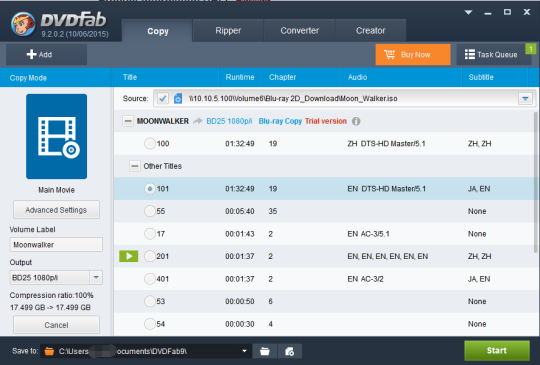540x365 pixels.
Task: Open the folder browse icon next to save path
Action: point(264,351)
